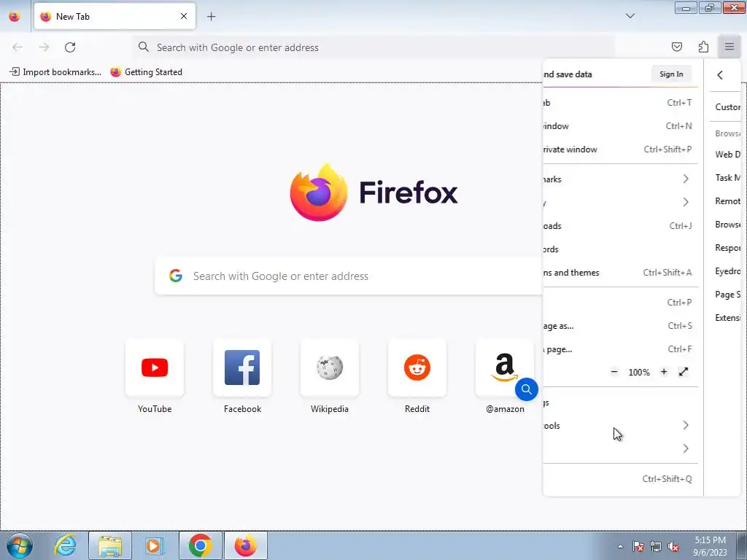Viewport: 747px width, 560px height.
Task: Select the Eyedropper in the submenu
Action: [726, 271]
